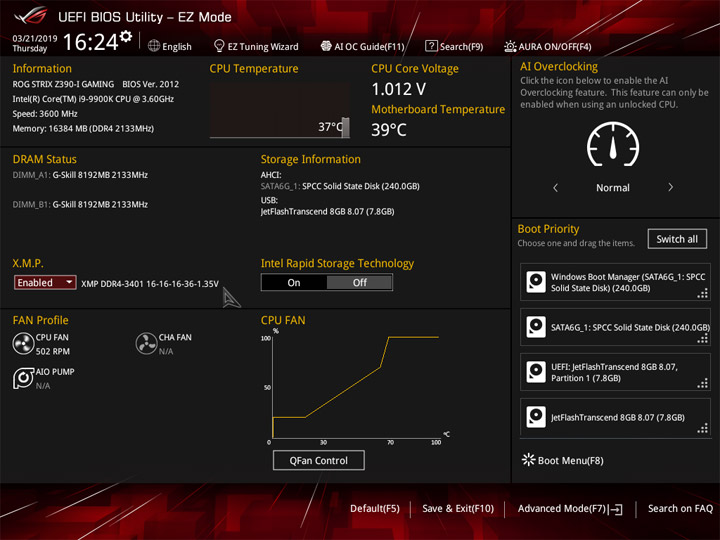The width and height of the screenshot is (720, 540).
Task: Open the X.M.P. Enabled dropdown
Action: click(x=45, y=282)
